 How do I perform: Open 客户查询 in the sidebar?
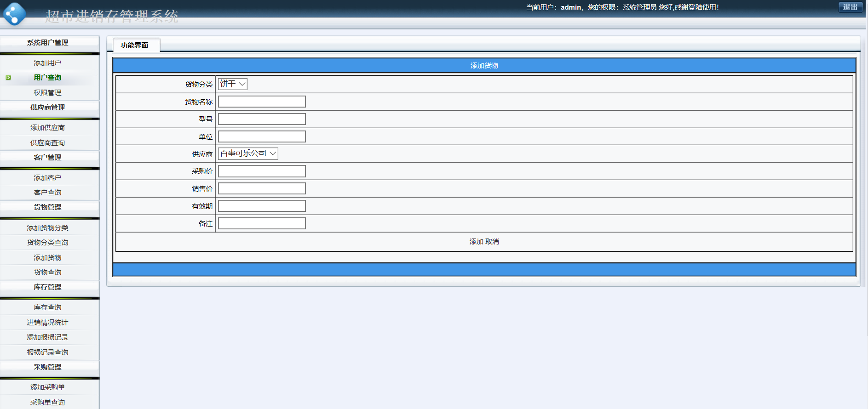pos(47,193)
